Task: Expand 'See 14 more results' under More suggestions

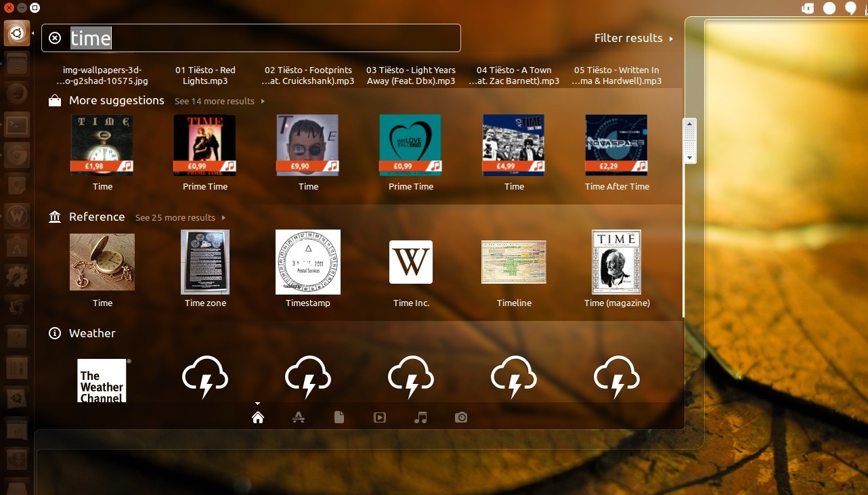Action: pos(215,101)
